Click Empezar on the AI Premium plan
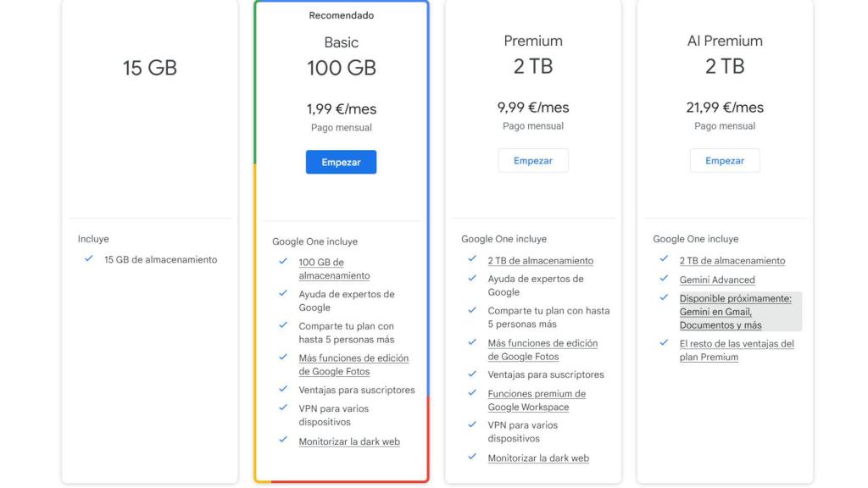Screen dimensions: 868x488 725,160
